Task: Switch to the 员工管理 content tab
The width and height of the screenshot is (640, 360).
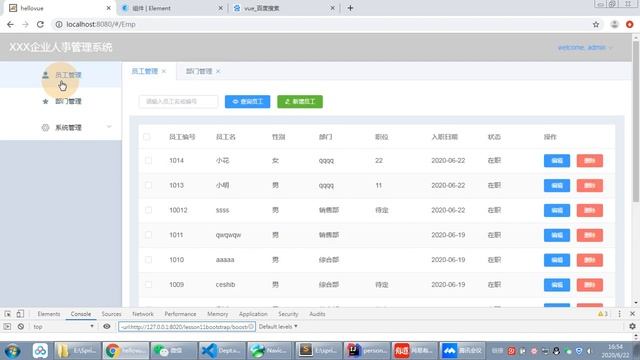Action: click(144, 71)
